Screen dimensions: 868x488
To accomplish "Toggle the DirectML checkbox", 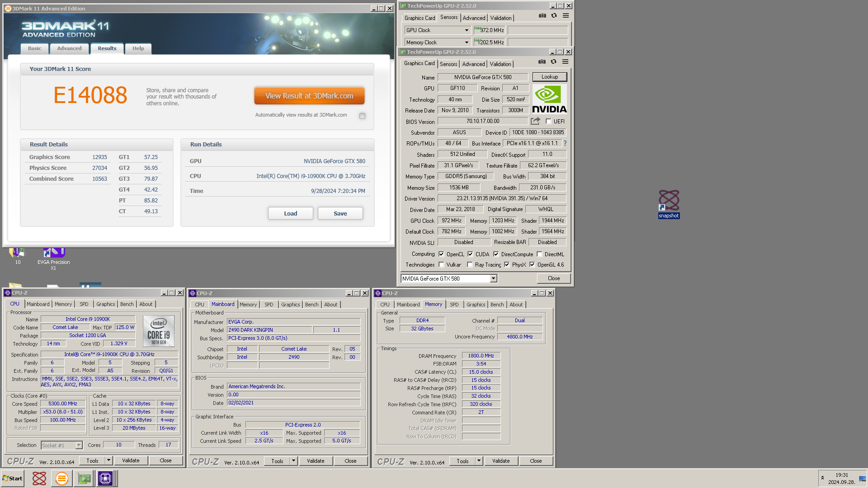I will click(539, 254).
